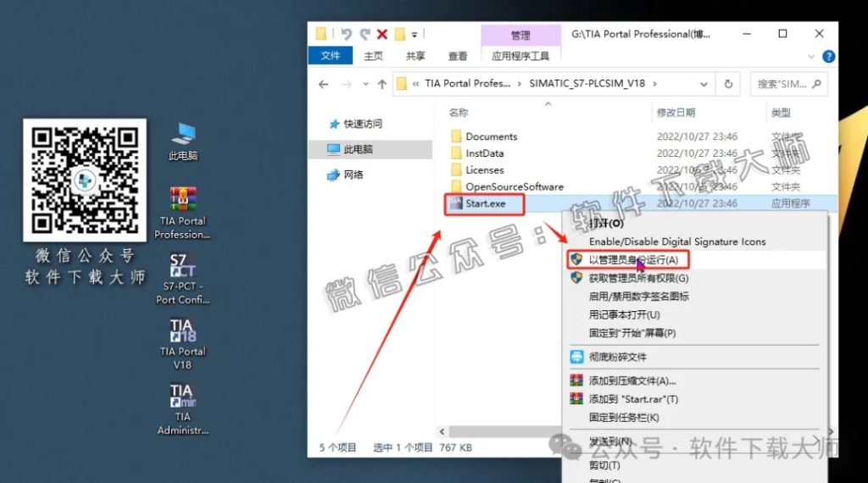Open recent locations dropdown arrow
This screenshot has height=483, width=868.
(365, 84)
